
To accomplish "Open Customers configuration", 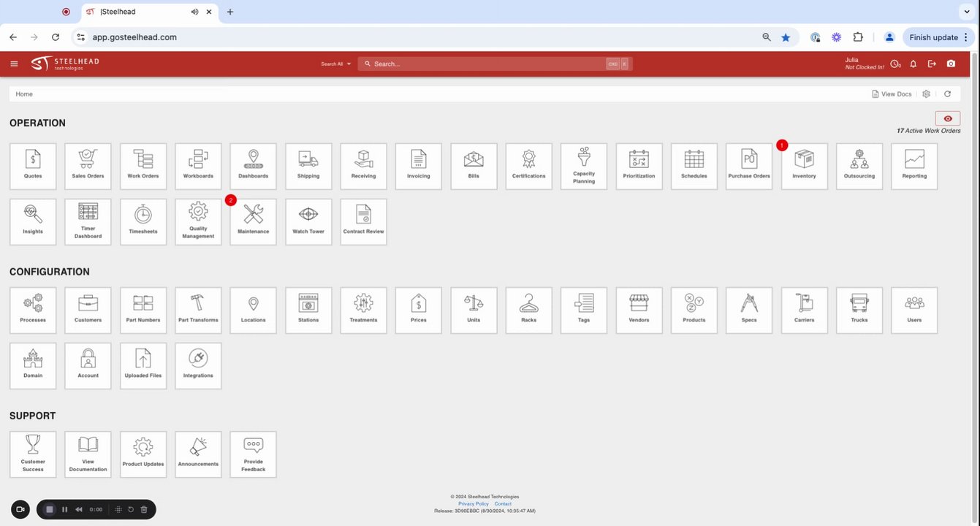I will pyautogui.click(x=88, y=310).
